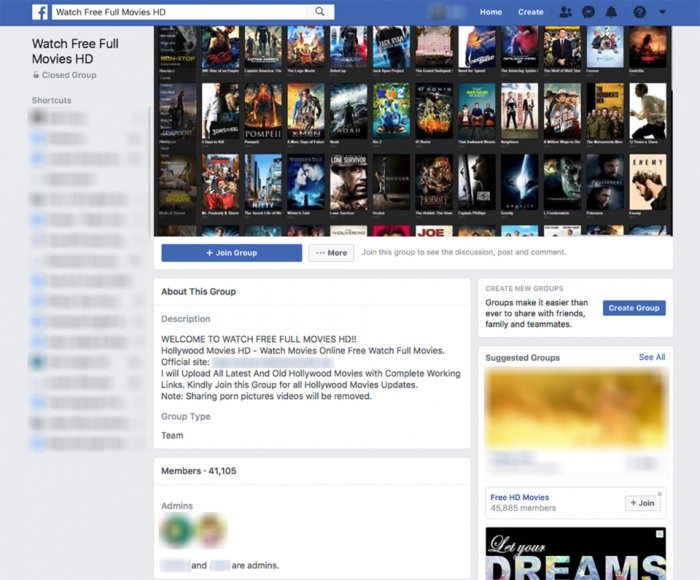This screenshot has height=580, width=700.
Task: Click the Enemy movie poster
Action: click(648, 182)
